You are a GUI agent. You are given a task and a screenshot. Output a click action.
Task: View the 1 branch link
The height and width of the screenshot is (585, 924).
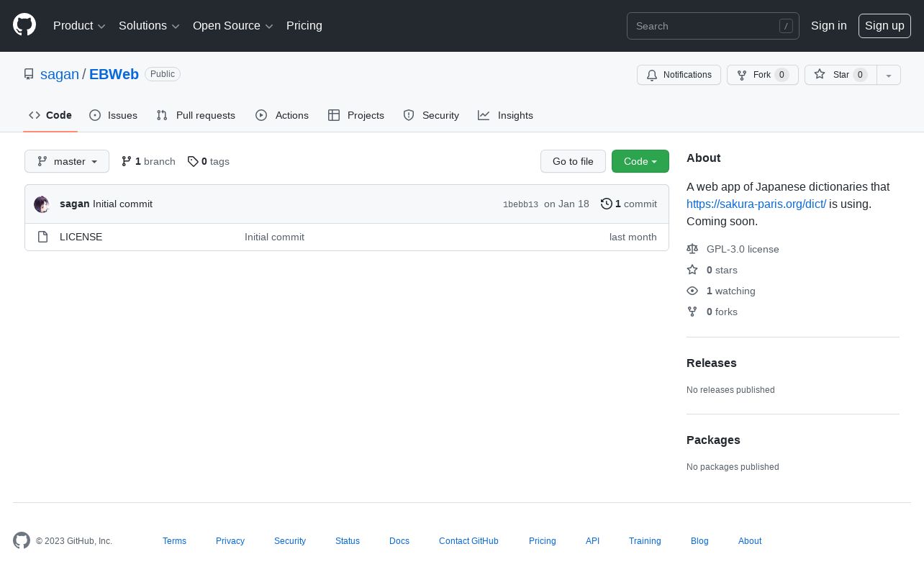coord(148,161)
